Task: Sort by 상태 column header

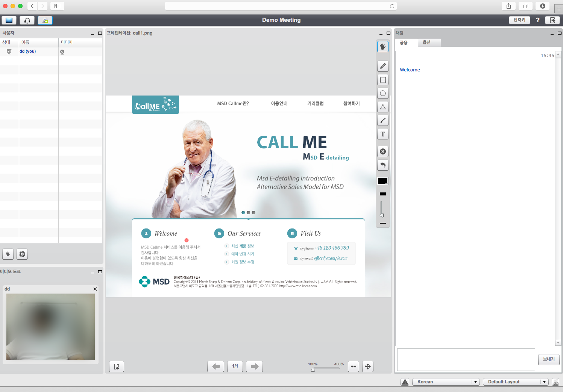Action: coord(9,42)
